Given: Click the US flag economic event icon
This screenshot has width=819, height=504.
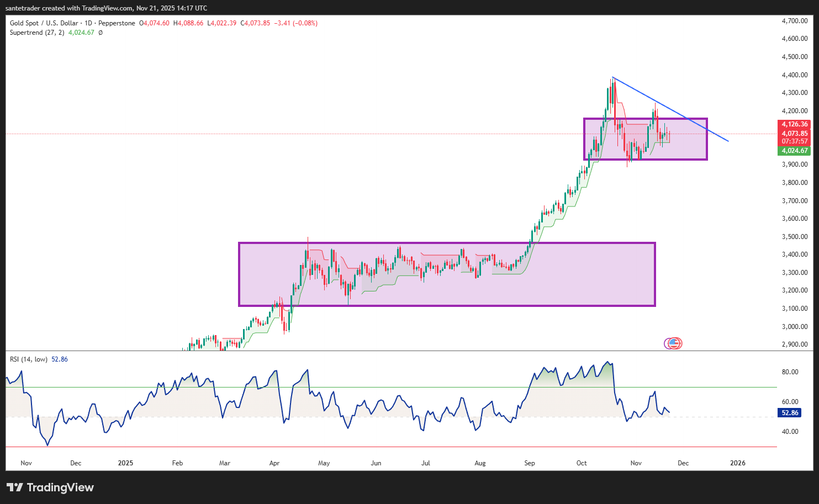Looking at the screenshot, I should (673, 343).
